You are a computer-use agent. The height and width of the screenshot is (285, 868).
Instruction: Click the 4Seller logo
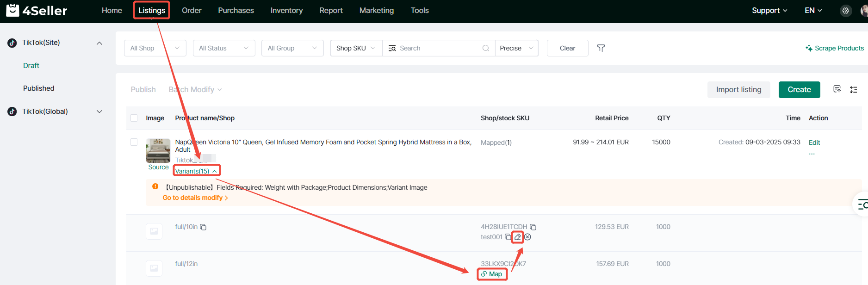tap(37, 10)
